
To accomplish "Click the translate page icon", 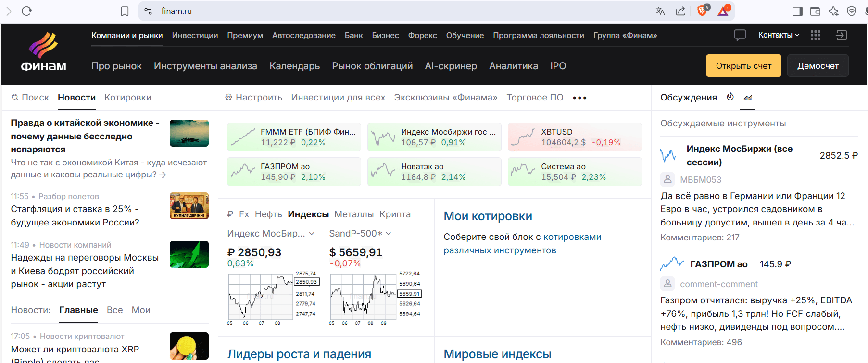I will [x=660, y=11].
